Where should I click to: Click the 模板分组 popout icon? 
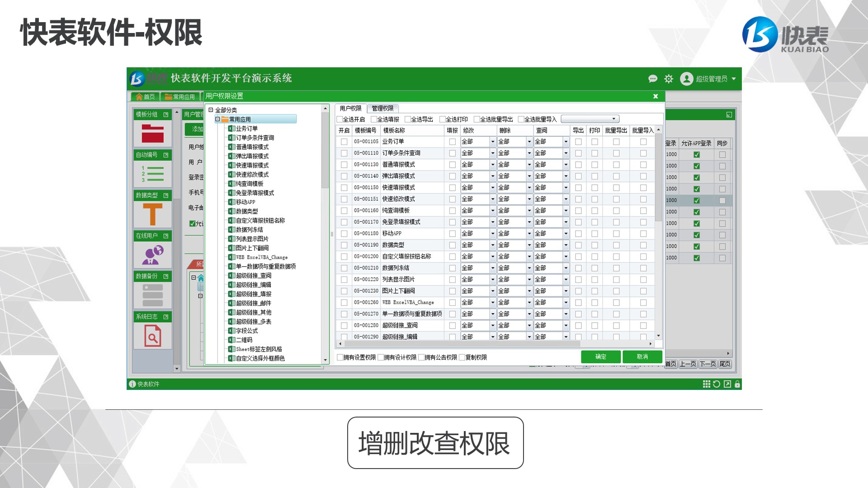click(x=166, y=115)
